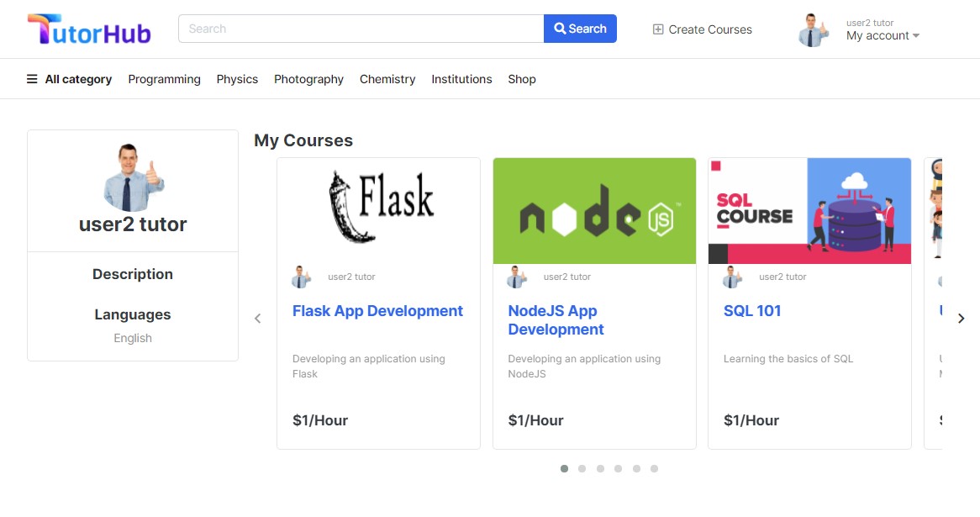The image size is (980, 517).
Task: Select the fourth carousel pagination dot
Action: point(618,468)
